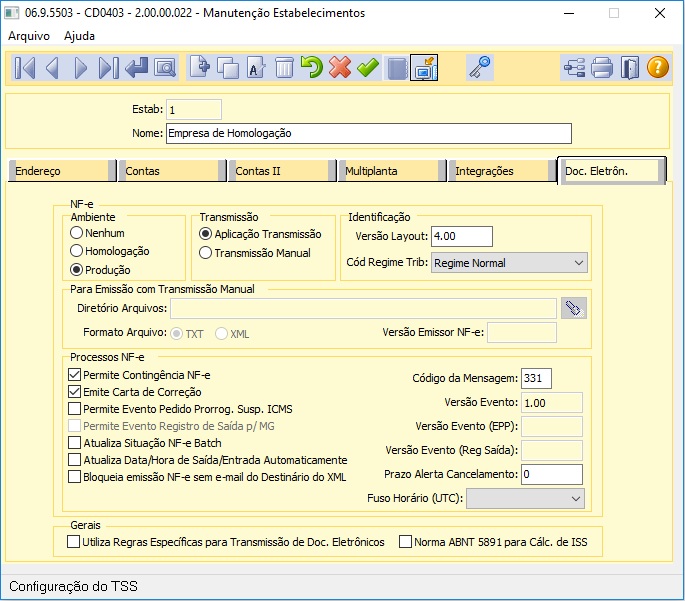
Task: Click the Versão Emissor NF-e field
Action: [x=522, y=333]
